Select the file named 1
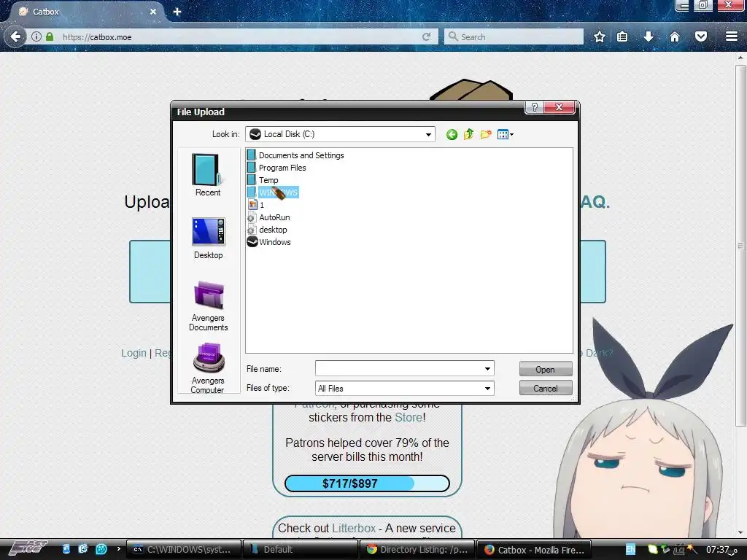The height and width of the screenshot is (560, 747). 256,205
